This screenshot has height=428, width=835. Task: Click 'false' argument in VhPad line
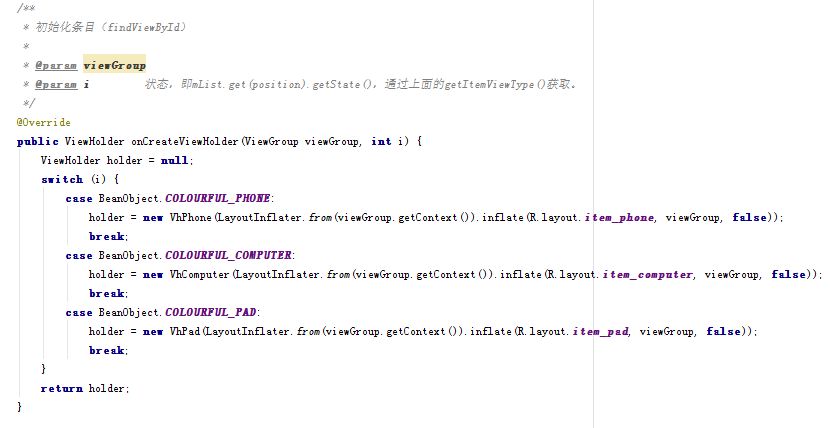(724, 332)
